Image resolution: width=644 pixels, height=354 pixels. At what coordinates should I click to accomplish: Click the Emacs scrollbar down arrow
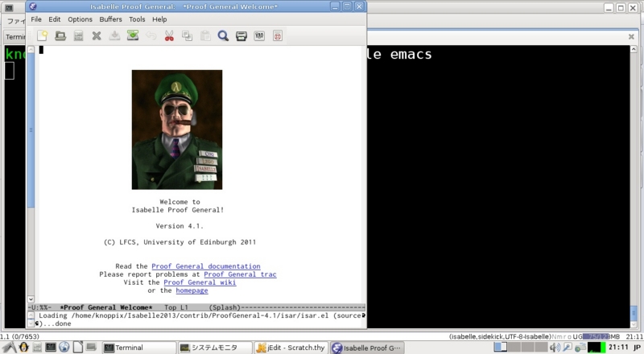tap(31, 299)
